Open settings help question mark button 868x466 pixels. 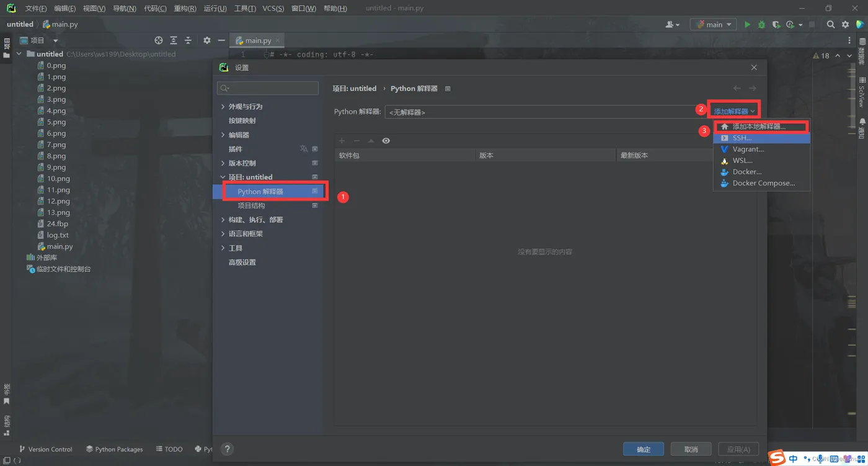[x=228, y=449]
